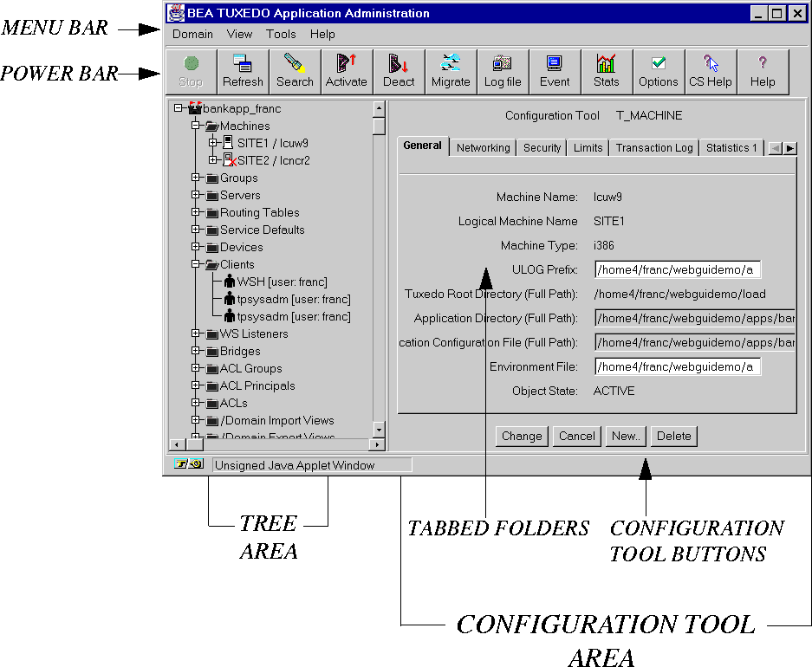812x667 pixels.
Task: Select the second tpsysadm [user: franc] client
Action: (x=288, y=317)
